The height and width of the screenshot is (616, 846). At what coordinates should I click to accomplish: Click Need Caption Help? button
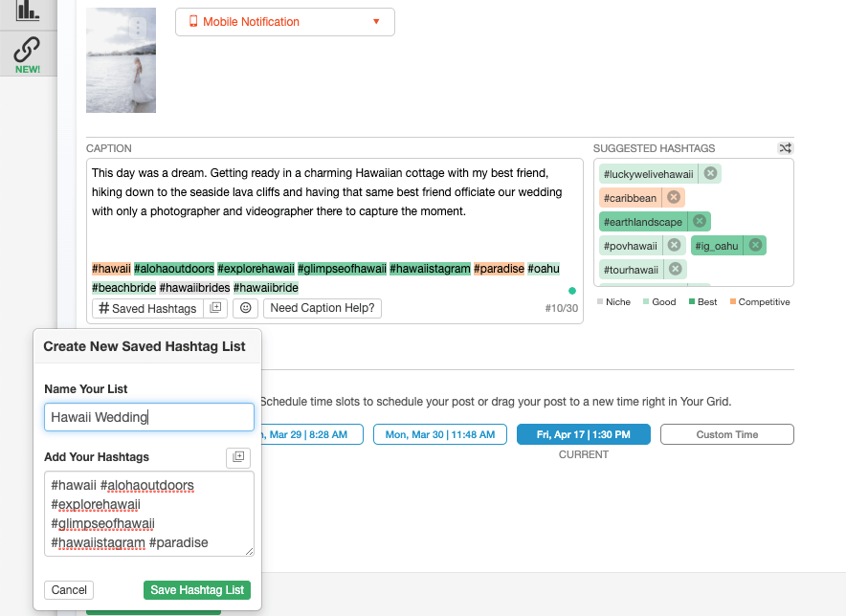(x=323, y=308)
